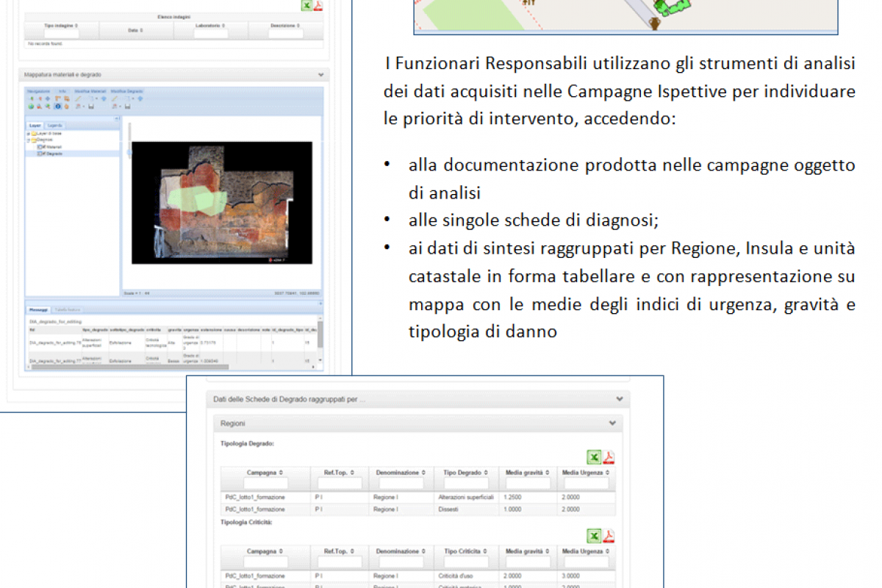
Task: Export Tipologia Degrado table to PDF
Action: [x=608, y=457]
